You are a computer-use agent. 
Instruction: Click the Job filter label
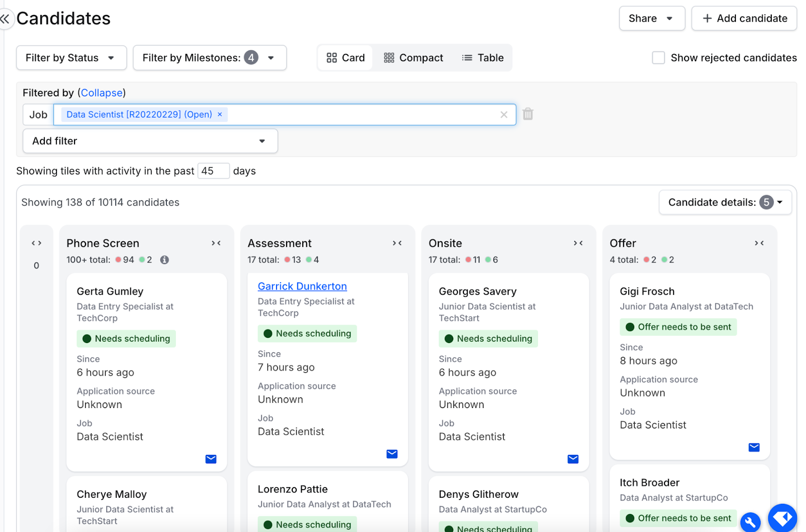click(x=38, y=114)
